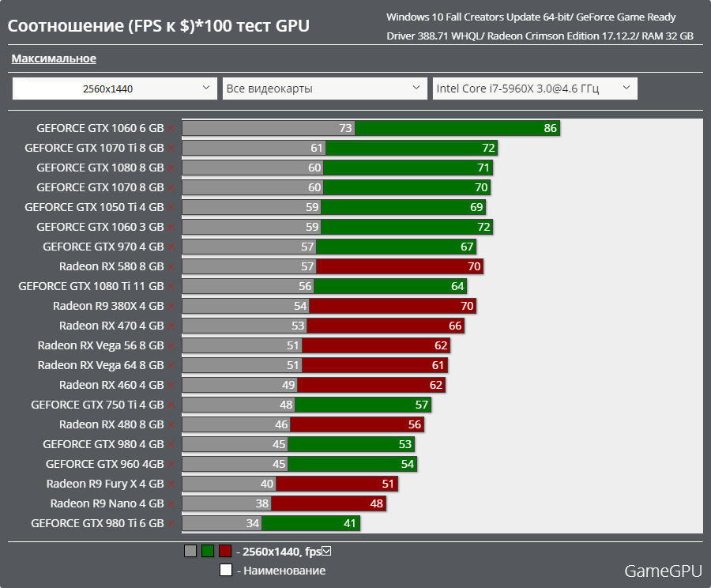Remove the GEFORCE GTX 1070 Ti 8 GB row
The height and width of the screenshot is (588, 711).
pos(171,149)
